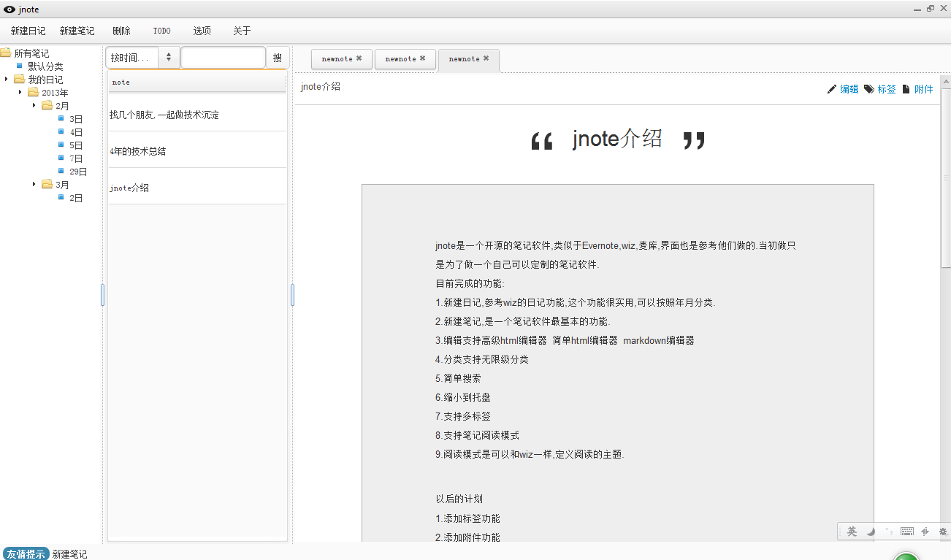
Task: Collapse the 2013年 tree arrow
Action: pos(20,92)
